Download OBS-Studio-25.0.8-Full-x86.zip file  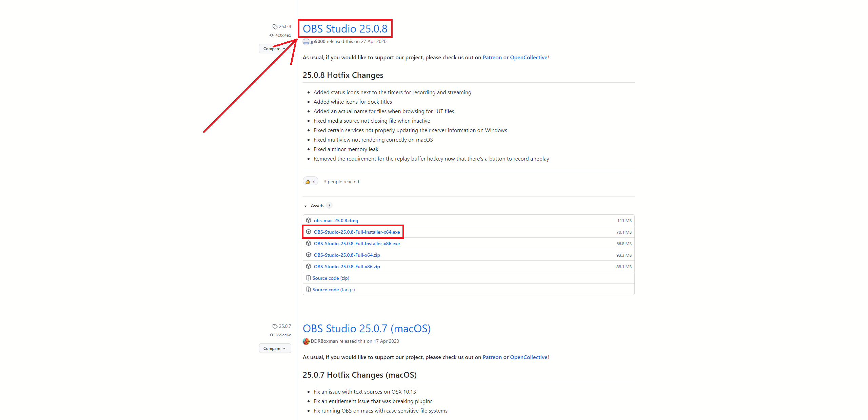347,267
